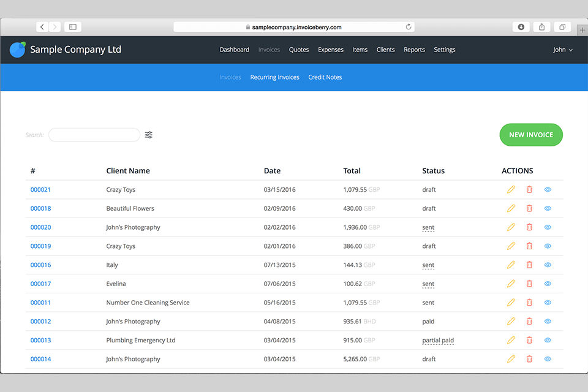588x392 pixels.
Task: Open Clients in top navigation
Action: pyautogui.click(x=385, y=50)
